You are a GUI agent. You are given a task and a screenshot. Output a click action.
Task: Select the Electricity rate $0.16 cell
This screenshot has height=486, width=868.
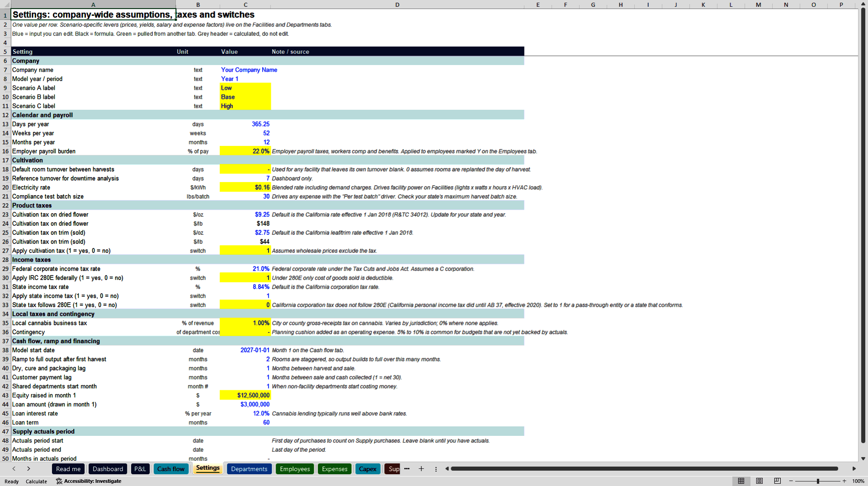(245, 187)
